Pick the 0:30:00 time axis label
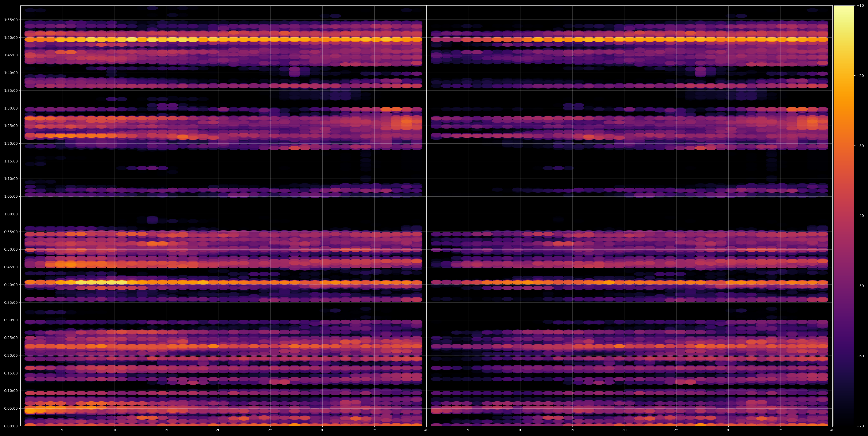The height and width of the screenshot is (436, 868). pyautogui.click(x=11, y=320)
